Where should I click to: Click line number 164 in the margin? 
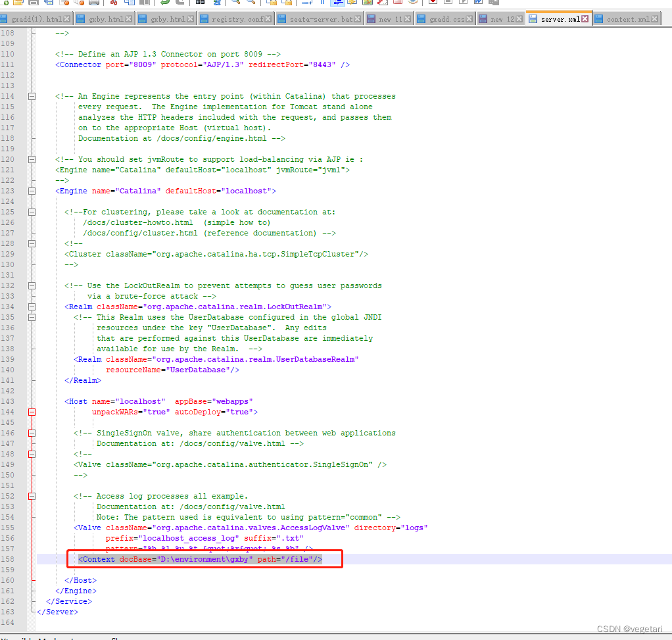(x=7, y=622)
